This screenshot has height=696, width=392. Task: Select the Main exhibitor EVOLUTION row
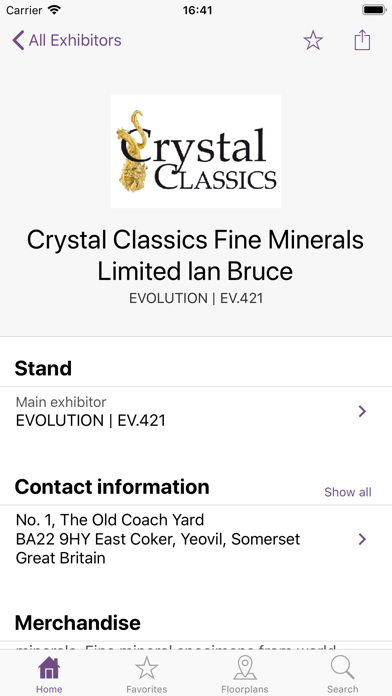(196, 411)
